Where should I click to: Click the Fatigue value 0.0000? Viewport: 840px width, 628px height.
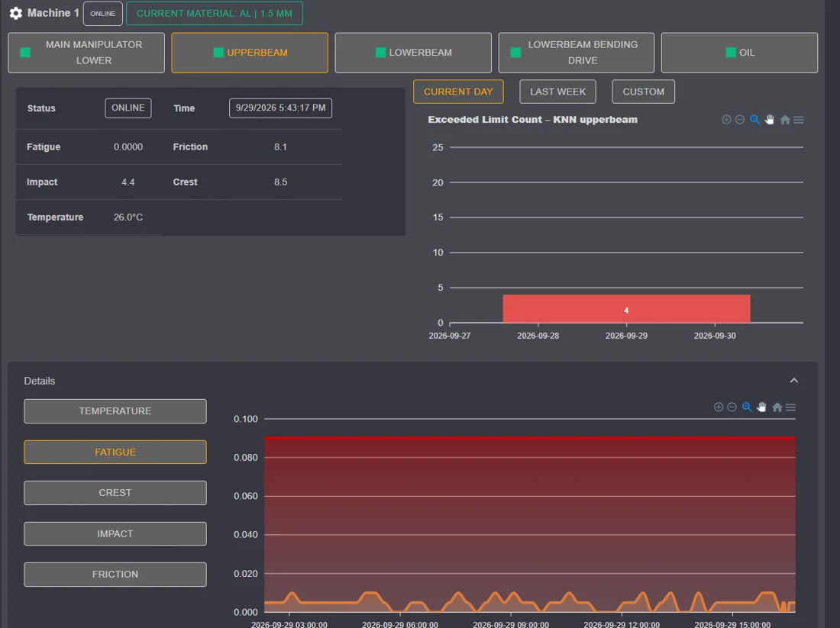128,147
